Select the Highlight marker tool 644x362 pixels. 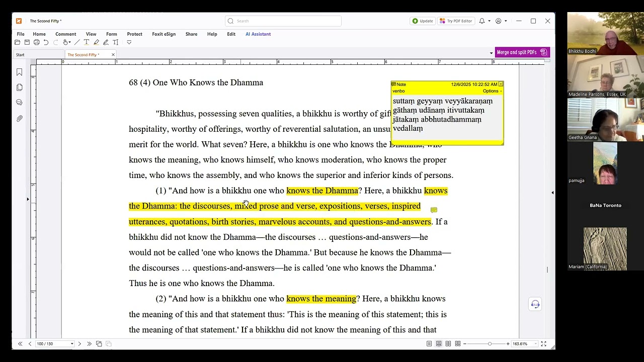click(96, 42)
